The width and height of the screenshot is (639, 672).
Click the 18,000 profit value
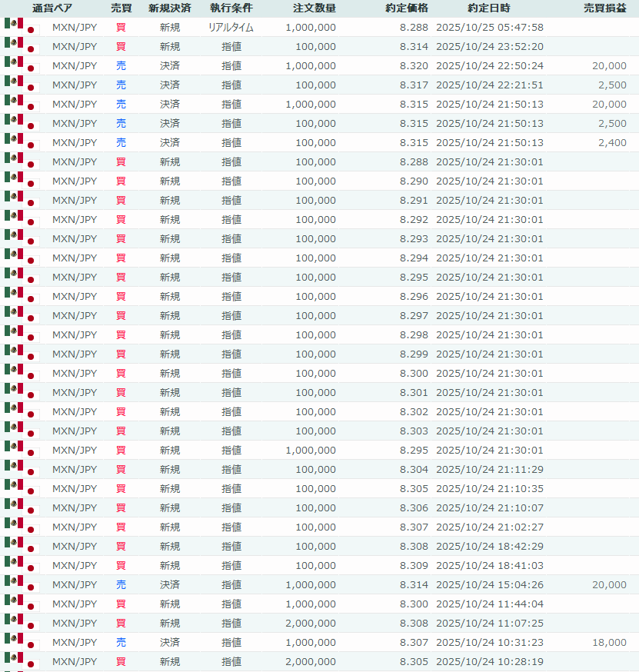coord(609,643)
